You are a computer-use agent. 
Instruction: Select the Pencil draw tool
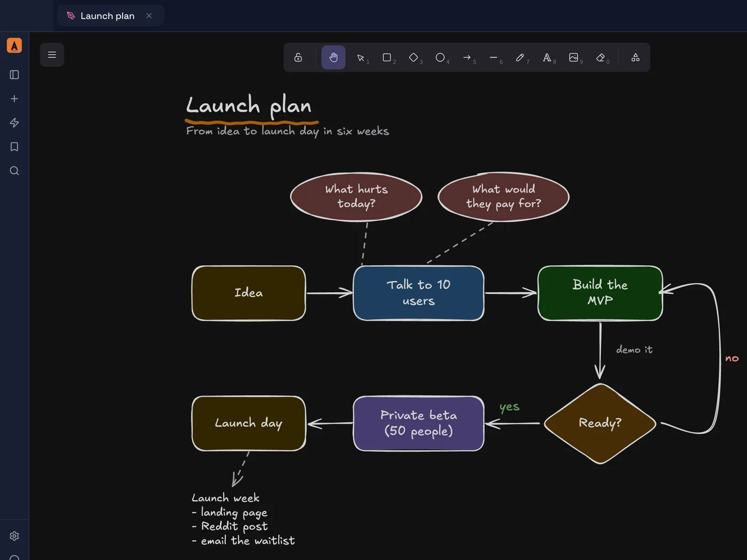[x=521, y=58]
